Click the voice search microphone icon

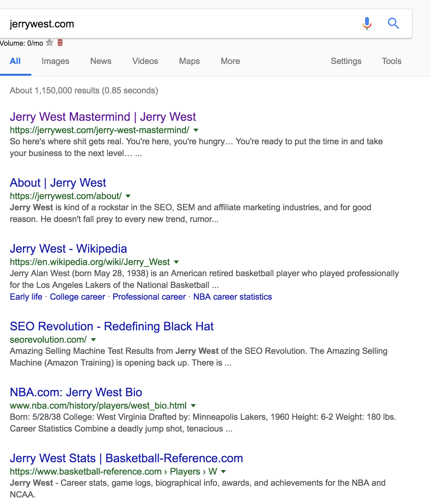[x=367, y=24]
